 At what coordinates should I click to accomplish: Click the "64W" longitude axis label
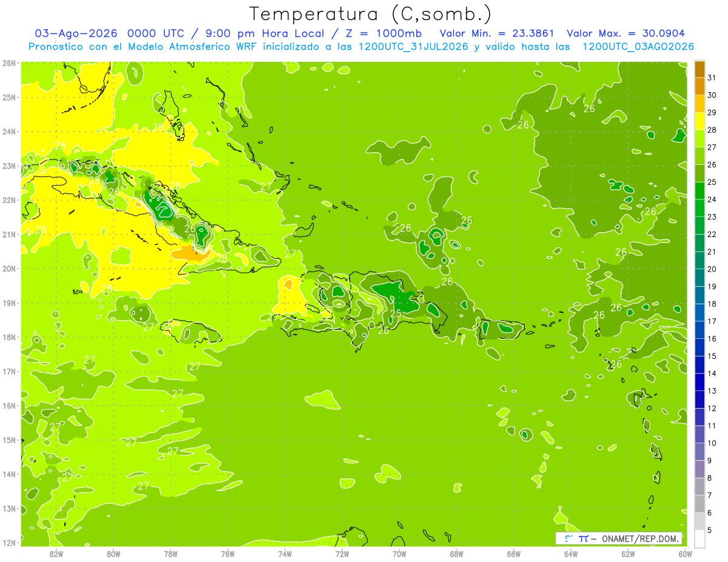[571, 554]
